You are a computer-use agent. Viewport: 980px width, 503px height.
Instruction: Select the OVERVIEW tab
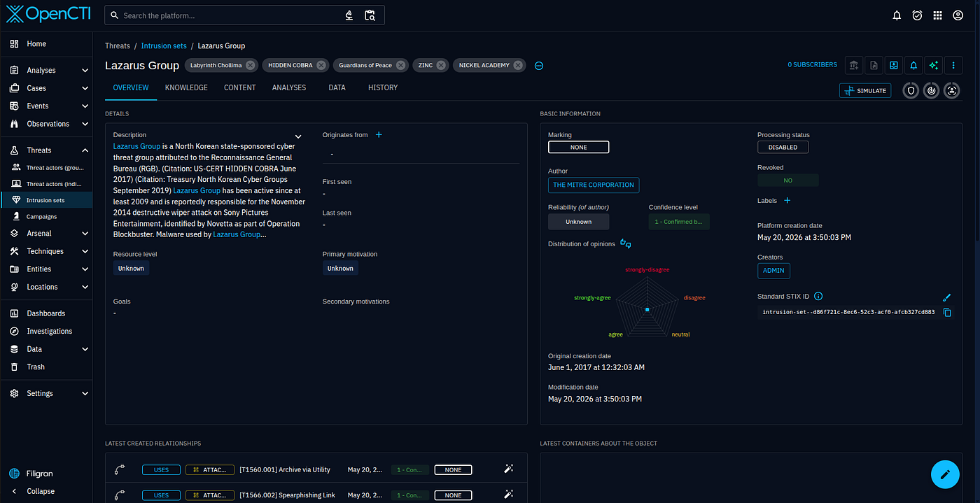click(131, 87)
